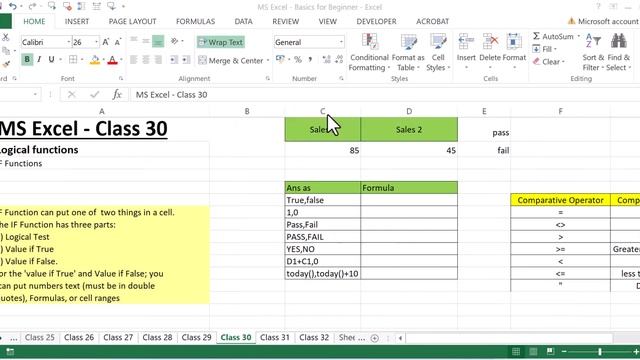
Task: Click Accounting Number Format icon
Action: click(280, 60)
